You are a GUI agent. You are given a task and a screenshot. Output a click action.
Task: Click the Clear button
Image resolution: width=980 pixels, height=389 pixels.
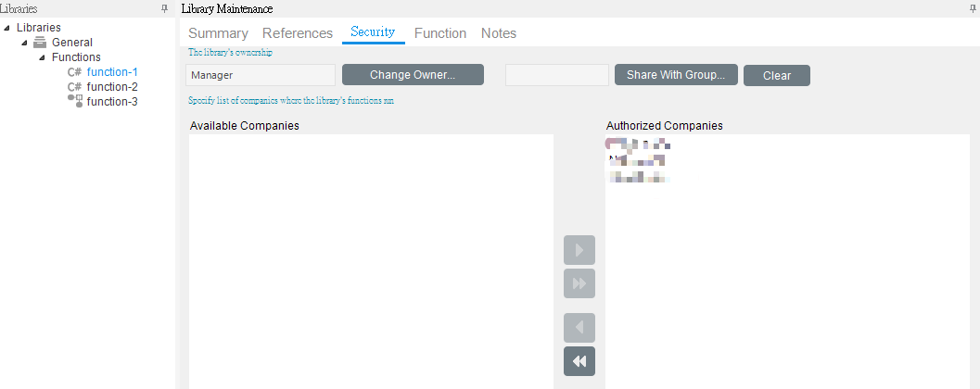(x=777, y=76)
